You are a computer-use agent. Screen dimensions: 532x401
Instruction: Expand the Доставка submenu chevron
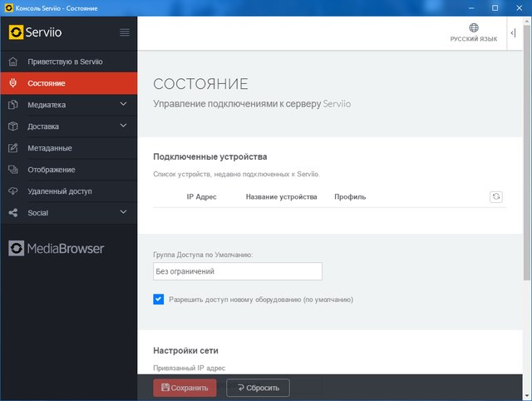(124, 126)
